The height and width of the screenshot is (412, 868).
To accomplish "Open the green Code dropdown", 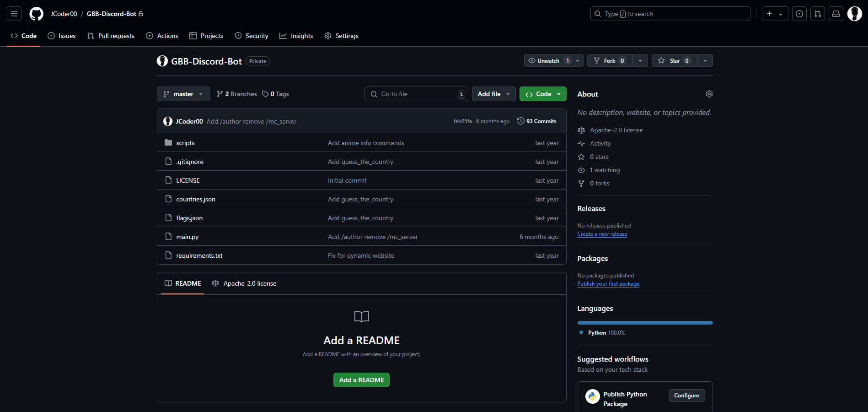I will coord(542,93).
